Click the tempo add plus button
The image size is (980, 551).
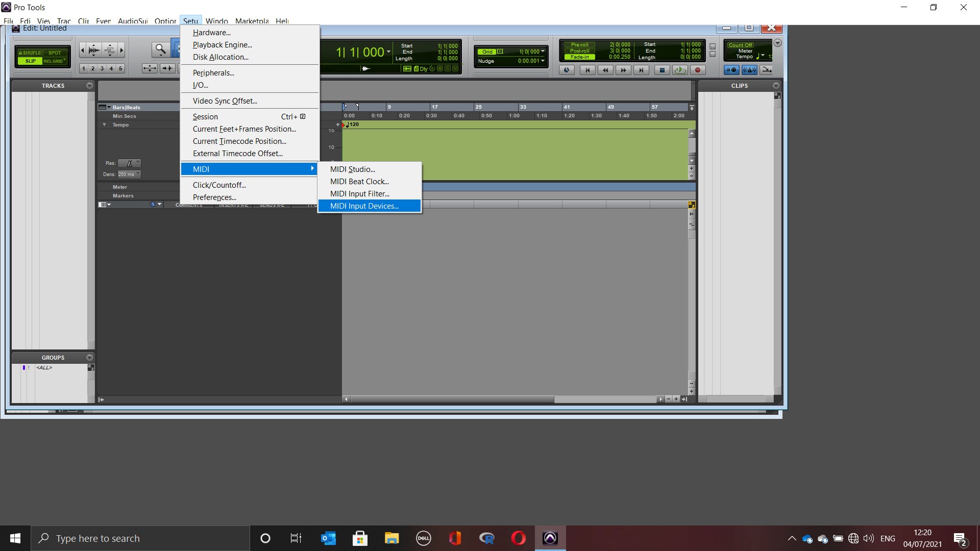[337, 124]
